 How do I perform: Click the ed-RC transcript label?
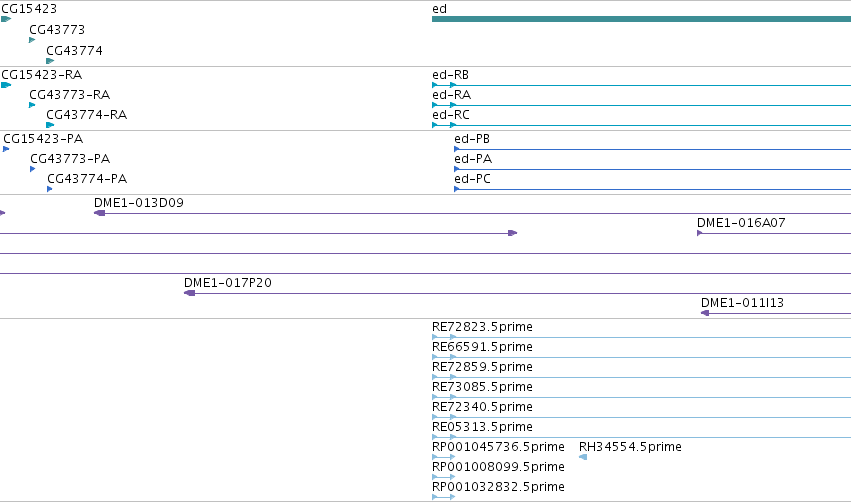coord(451,115)
